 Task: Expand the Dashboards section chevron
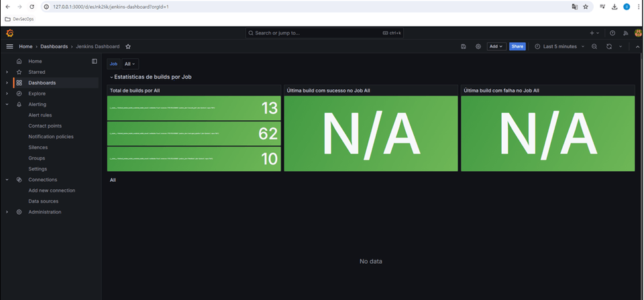(7, 83)
